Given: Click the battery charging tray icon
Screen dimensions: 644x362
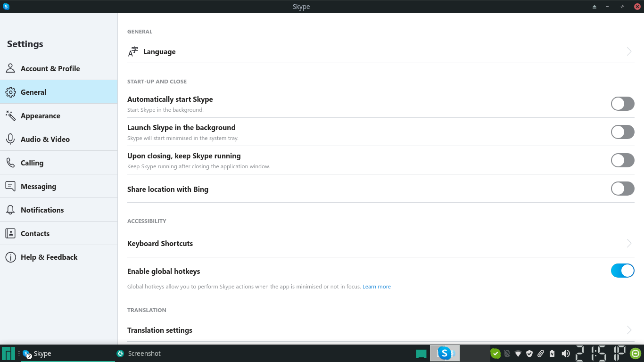Looking at the screenshot, I should click(552, 354).
